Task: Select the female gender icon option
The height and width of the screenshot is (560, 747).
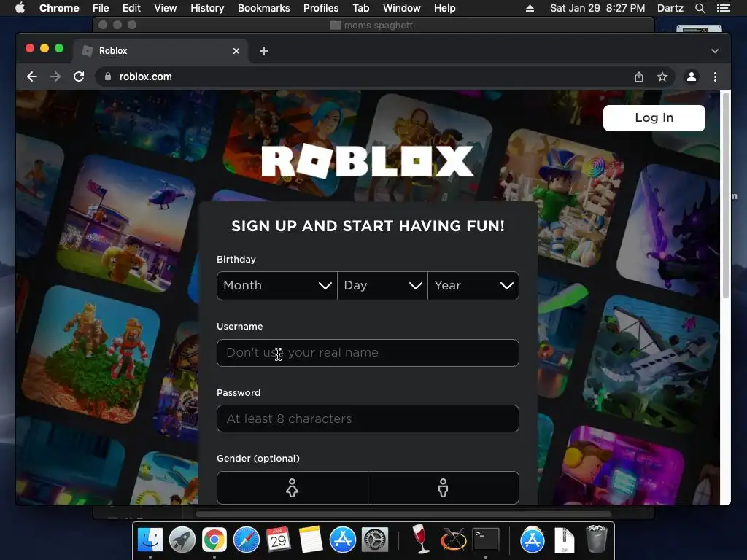Action: (x=292, y=488)
